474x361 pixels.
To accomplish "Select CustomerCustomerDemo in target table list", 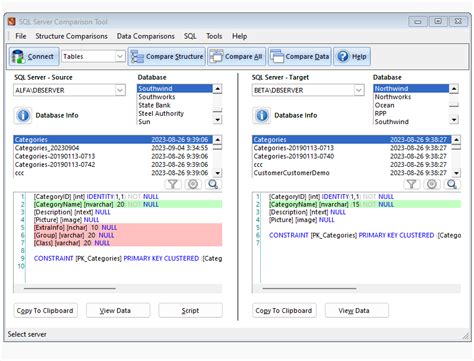I will [352, 173].
